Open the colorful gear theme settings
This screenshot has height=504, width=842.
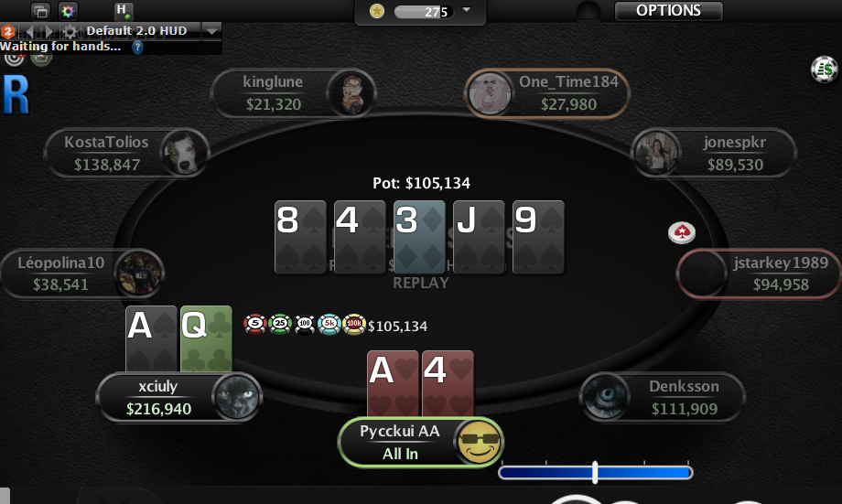coord(68,11)
